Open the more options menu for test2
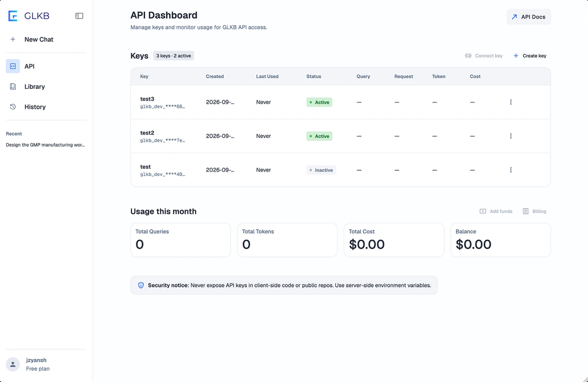 point(511,136)
